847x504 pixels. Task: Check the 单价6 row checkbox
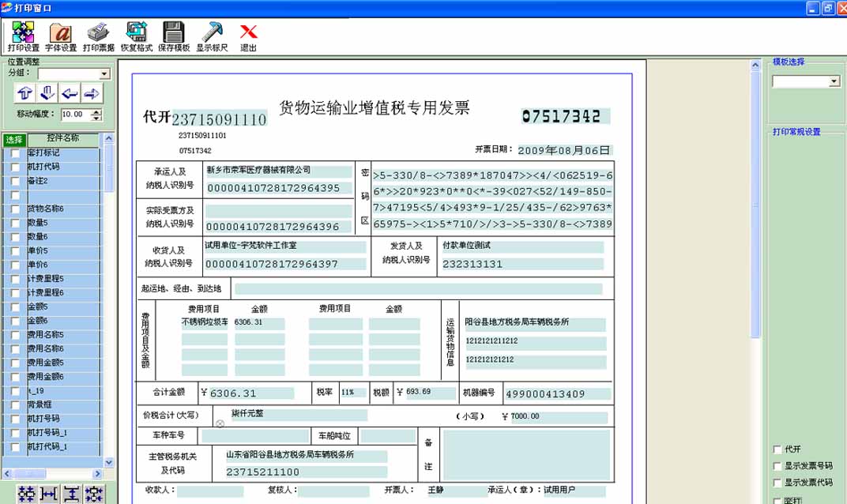[15, 265]
